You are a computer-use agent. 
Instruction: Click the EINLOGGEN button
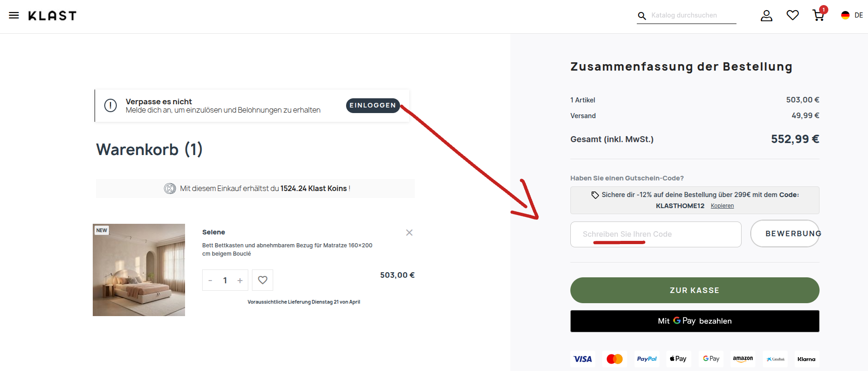click(373, 105)
